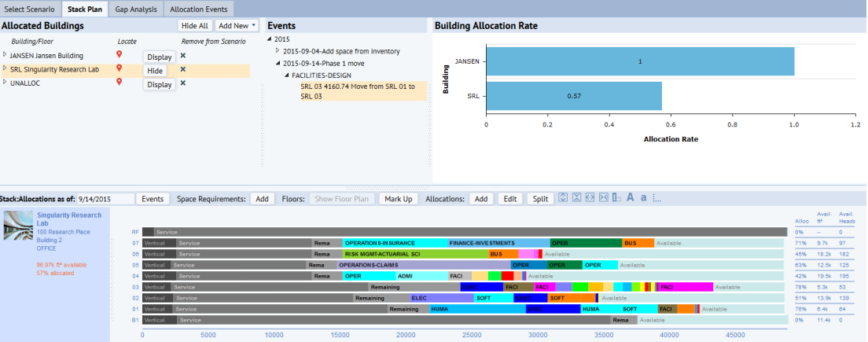868x342 pixels.
Task: Locate the UNALLOC building with its pin
Action: click(x=120, y=83)
